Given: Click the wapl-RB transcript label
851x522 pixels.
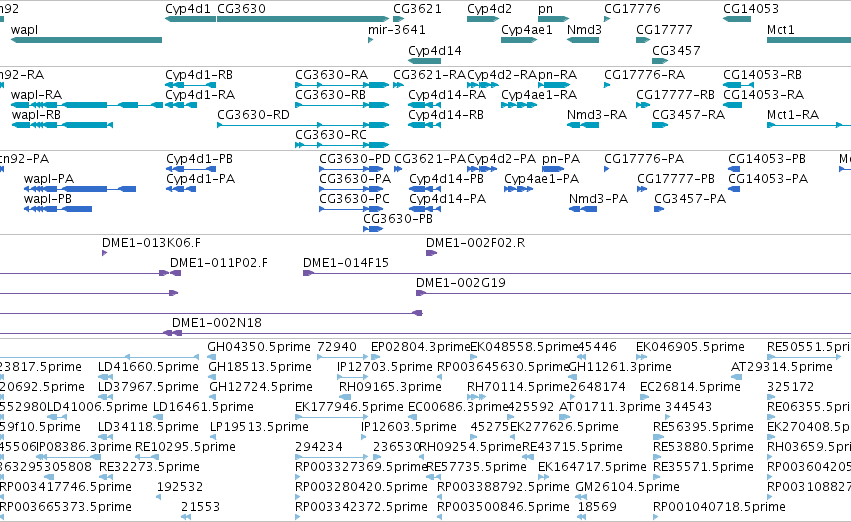Looking at the screenshot, I should 36,114.
